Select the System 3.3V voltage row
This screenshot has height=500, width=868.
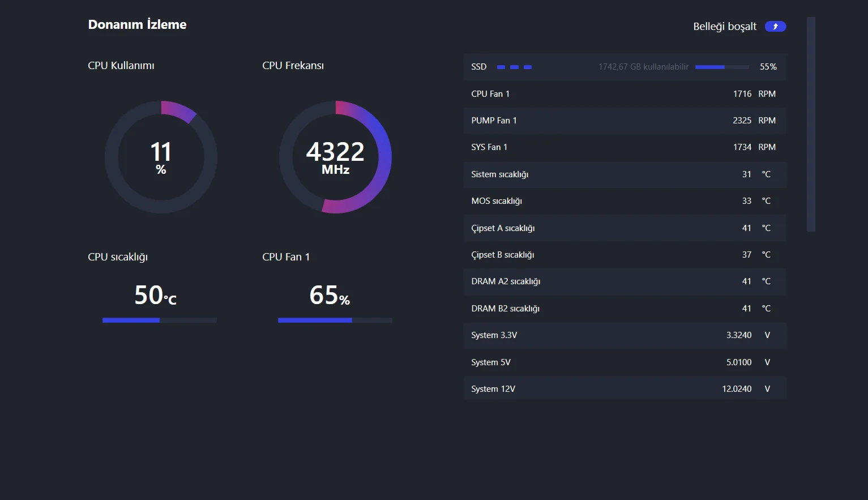click(x=624, y=335)
